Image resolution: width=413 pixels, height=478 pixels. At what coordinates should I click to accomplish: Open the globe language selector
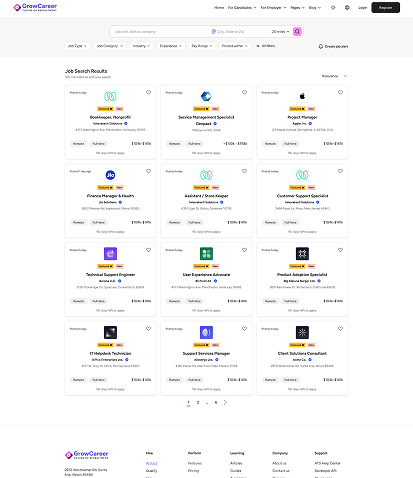pyautogui.click(x=347, y=7)
